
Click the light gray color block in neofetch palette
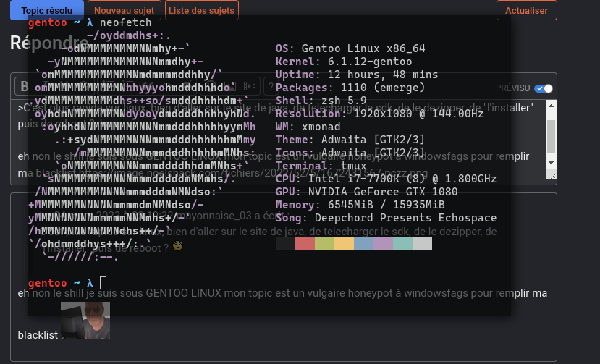422,244
